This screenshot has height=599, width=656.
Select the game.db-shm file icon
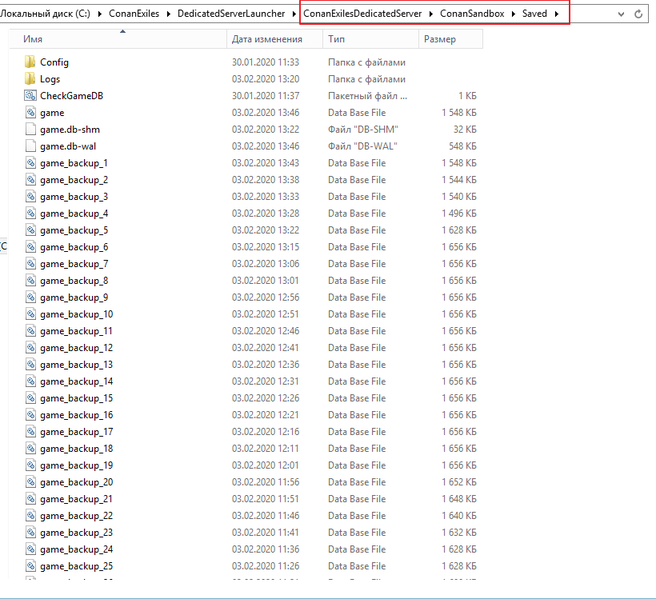[31, 129]
